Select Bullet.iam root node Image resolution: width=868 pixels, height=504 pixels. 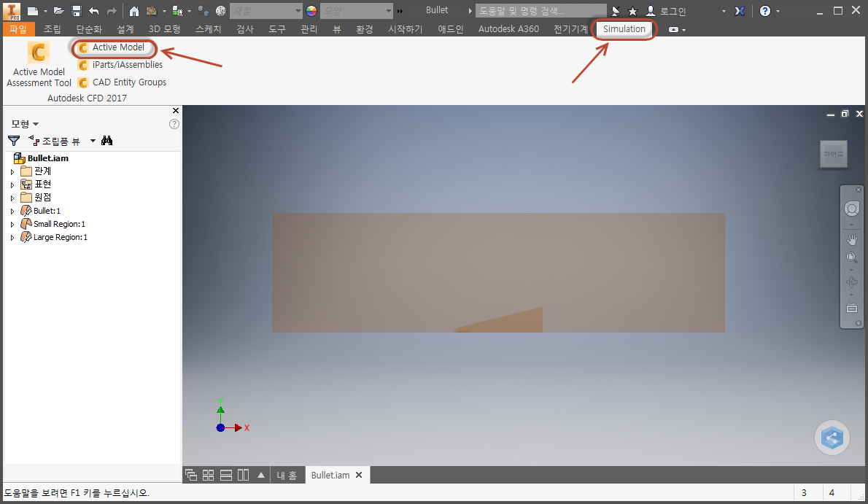(x=41, y=158)
